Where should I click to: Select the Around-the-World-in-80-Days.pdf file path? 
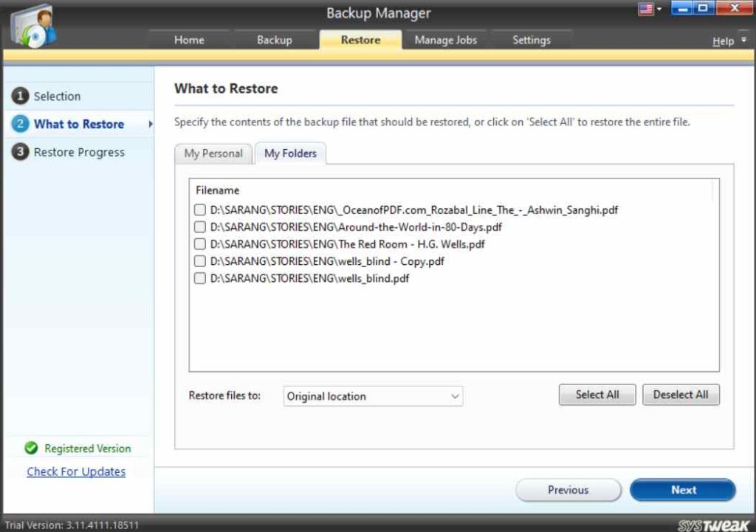point(356,227)
